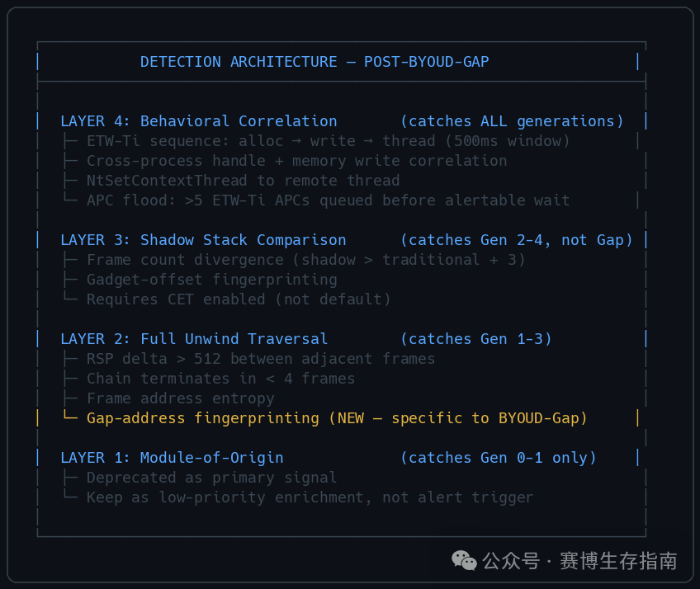The image size is (700, 589).
Task: Select '(catches Gen 0-1 only)' note
Action: [499, 458]
